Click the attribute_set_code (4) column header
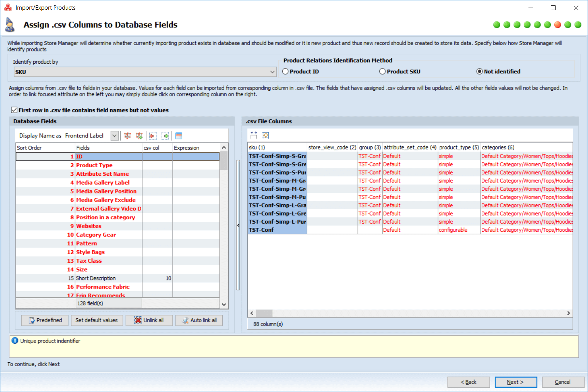The width and height of the screenshot is (588, 392). [x=410, y=147]
